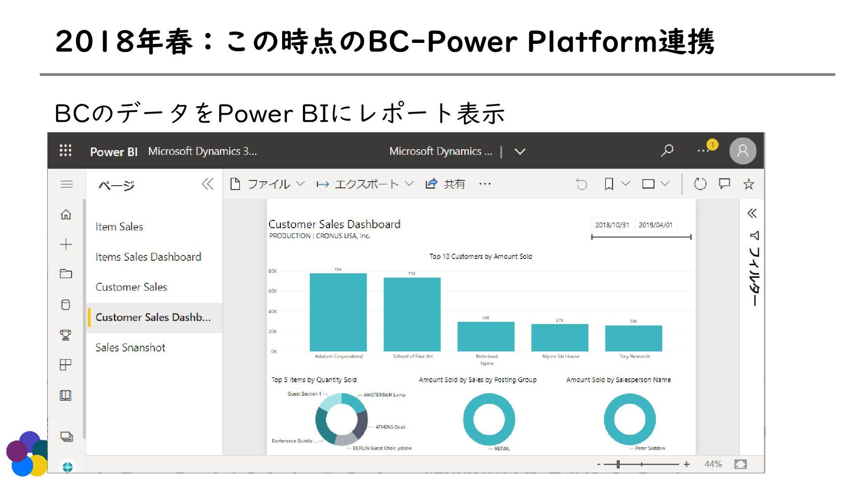Click the Create plus icon
This screenshot has height=488, width=868.
coord(66,244)
